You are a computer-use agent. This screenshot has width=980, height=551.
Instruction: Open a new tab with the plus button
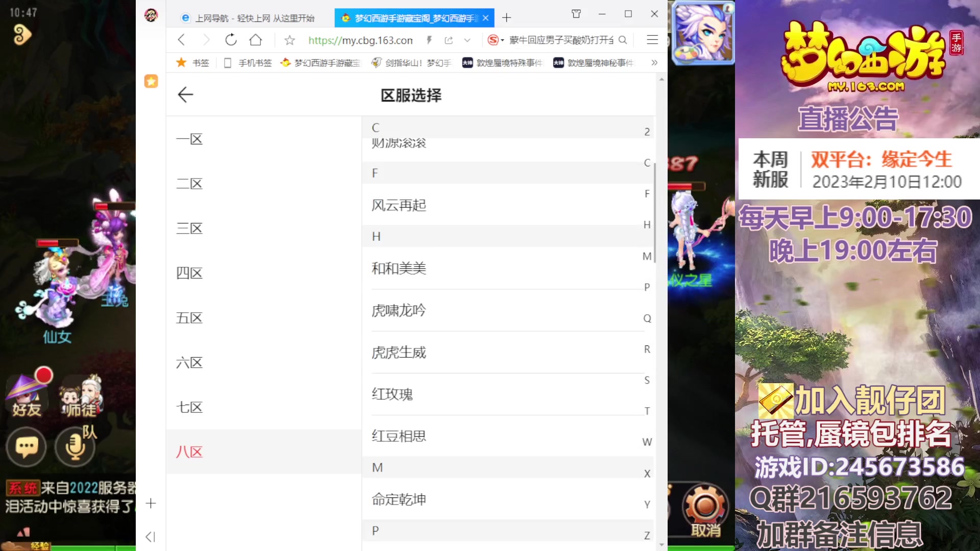(x=506, y=18)
